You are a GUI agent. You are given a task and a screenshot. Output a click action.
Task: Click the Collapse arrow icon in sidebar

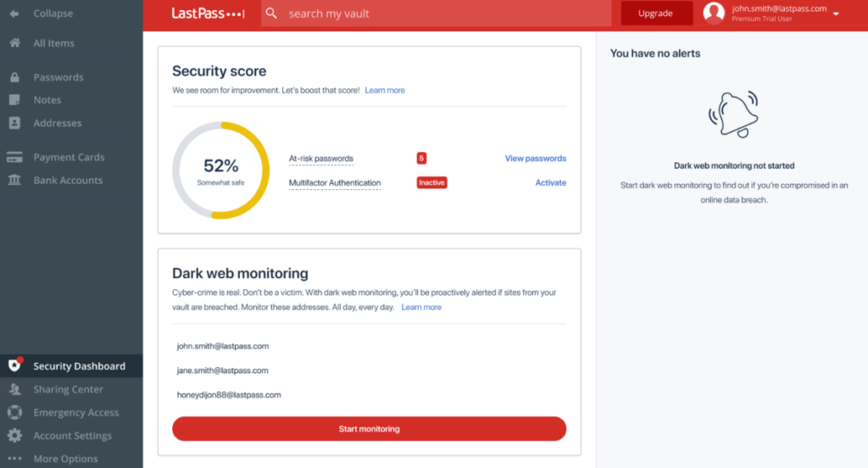(x=14, y=14)
